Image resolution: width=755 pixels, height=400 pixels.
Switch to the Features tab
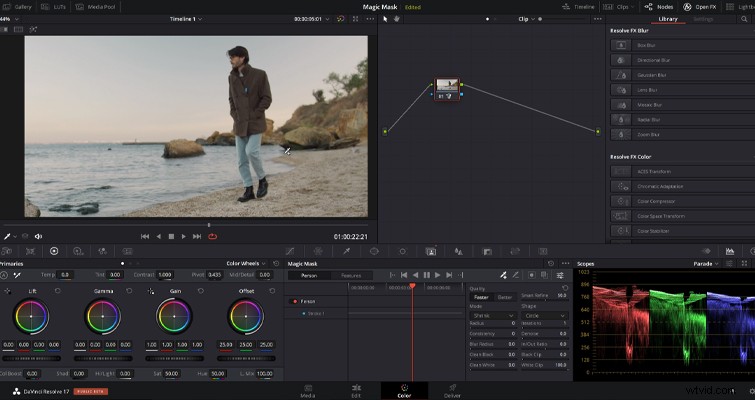(x=351, y=275)
